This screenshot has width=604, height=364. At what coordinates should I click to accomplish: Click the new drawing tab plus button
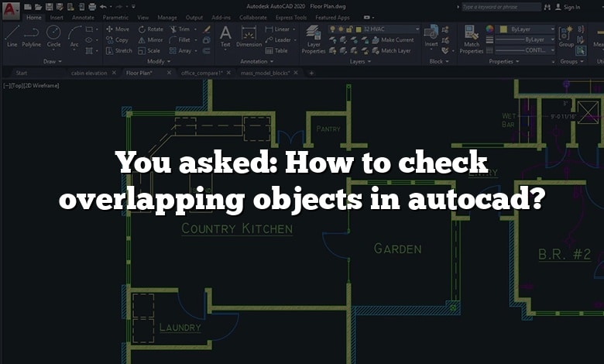tap(311, 73)
